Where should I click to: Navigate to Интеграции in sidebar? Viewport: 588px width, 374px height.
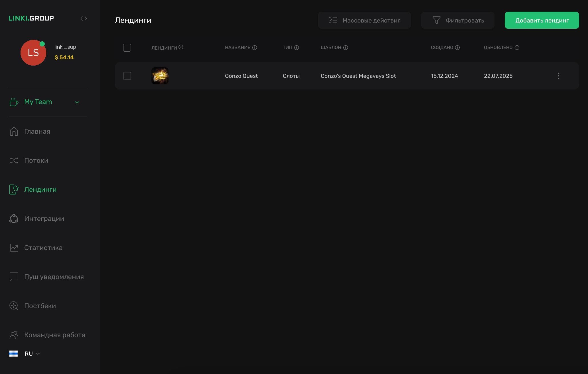pos(44,219)
